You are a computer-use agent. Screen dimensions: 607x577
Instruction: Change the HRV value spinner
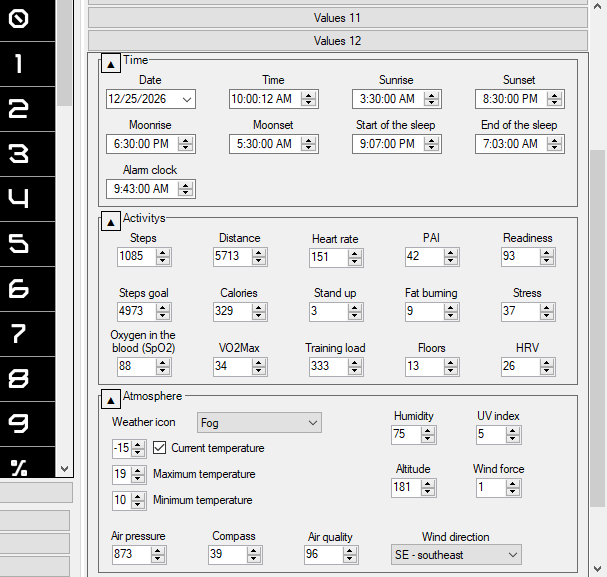click(x=547, y=366)
